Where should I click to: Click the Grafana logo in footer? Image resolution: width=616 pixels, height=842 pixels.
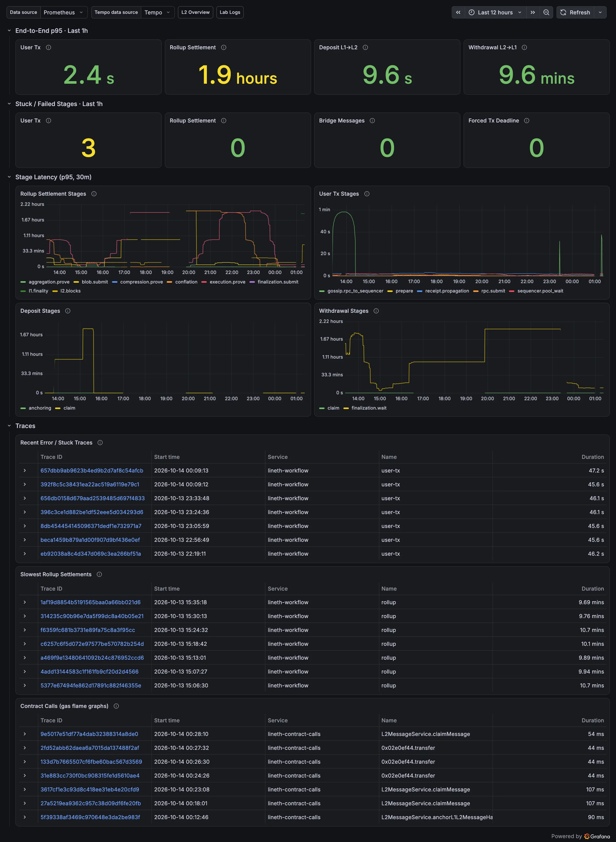click(x=597, y=836)
